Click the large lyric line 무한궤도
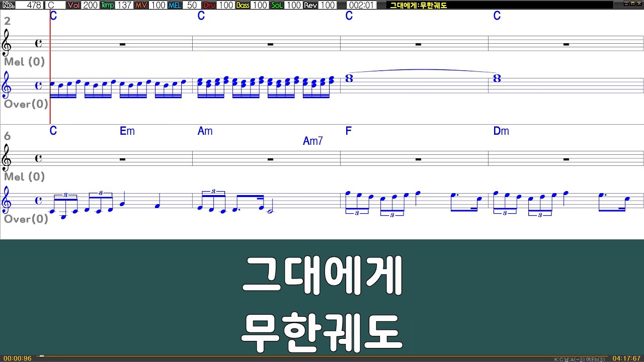Viewport: 644px width, 362px height. 322,332
